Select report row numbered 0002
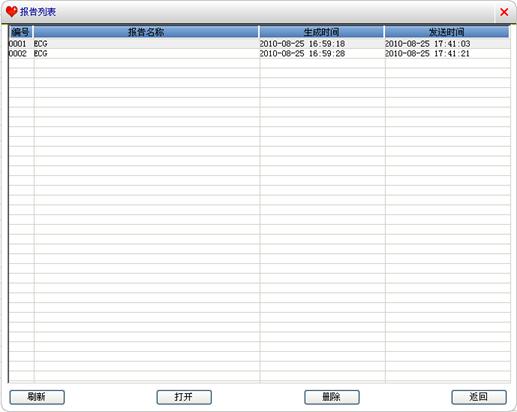 (x=259, y=53)
